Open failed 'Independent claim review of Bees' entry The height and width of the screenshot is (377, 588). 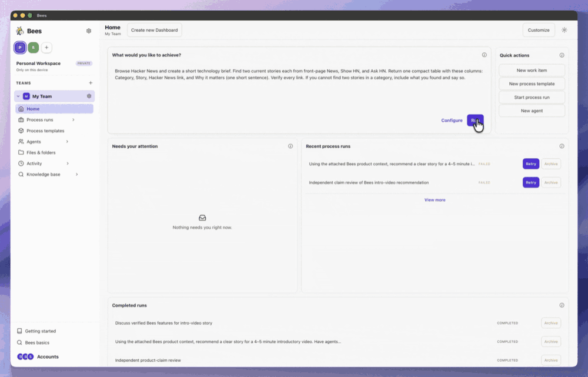pyautogui.click(x=369, y=182)
